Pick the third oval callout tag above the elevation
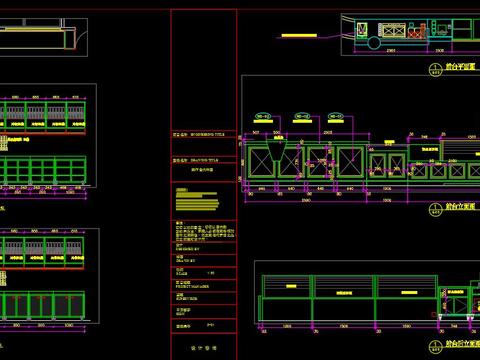 (x=335, y=116)
